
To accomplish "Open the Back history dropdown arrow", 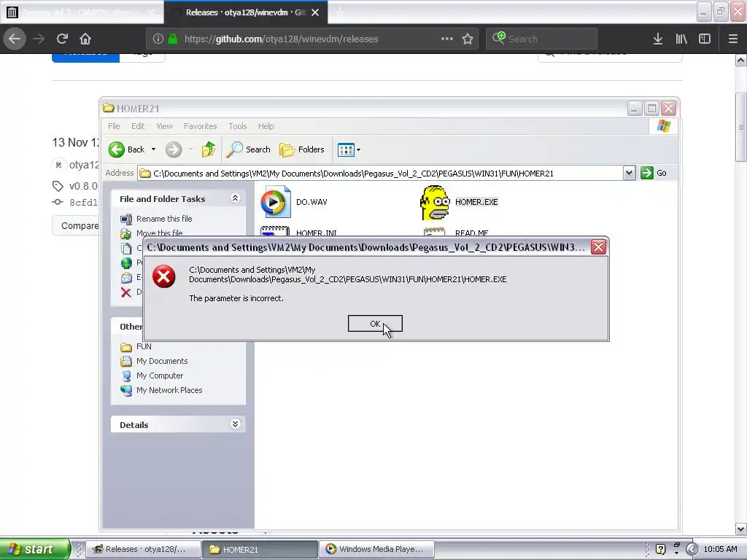I will [153, 149].
